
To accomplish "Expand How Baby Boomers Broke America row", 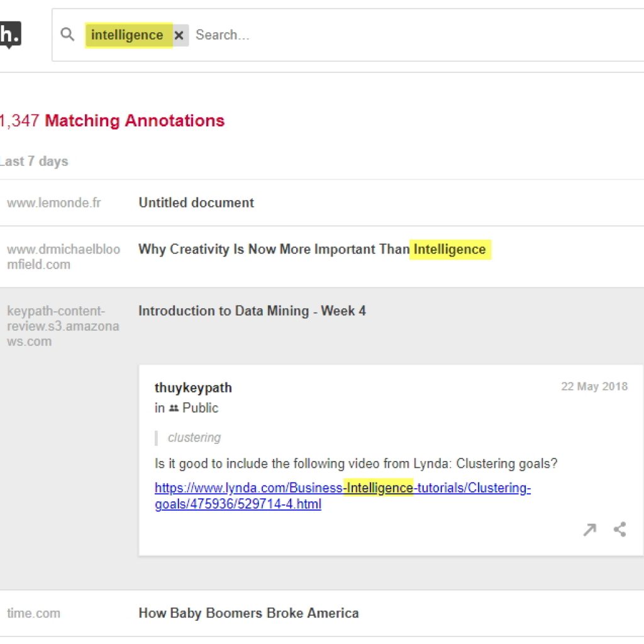I will point(322,613).
